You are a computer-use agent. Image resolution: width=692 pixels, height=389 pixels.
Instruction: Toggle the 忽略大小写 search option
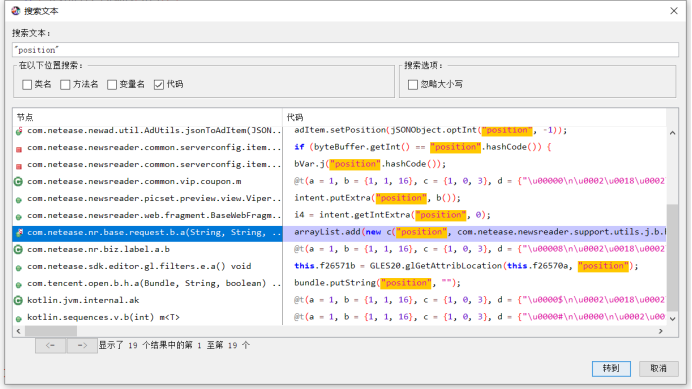click(x=413, y=84)
